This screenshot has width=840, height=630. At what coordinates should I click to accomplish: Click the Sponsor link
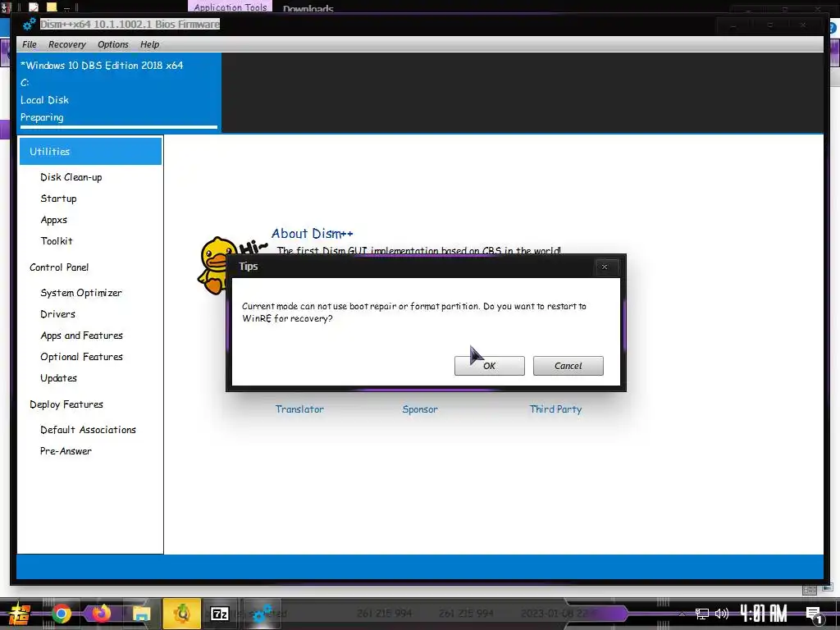[x=420, y=409]
